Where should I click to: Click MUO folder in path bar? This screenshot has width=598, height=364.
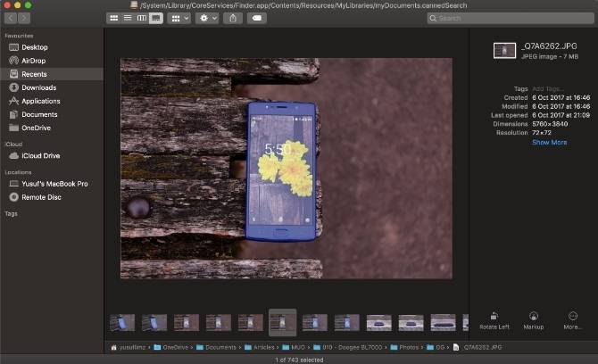pos(294,347)
